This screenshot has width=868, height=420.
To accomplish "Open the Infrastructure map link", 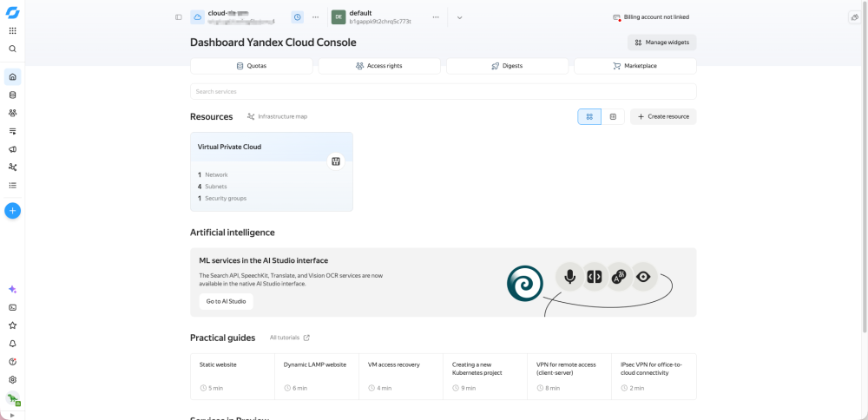I will pyautogui.click(x=278, y=117).
